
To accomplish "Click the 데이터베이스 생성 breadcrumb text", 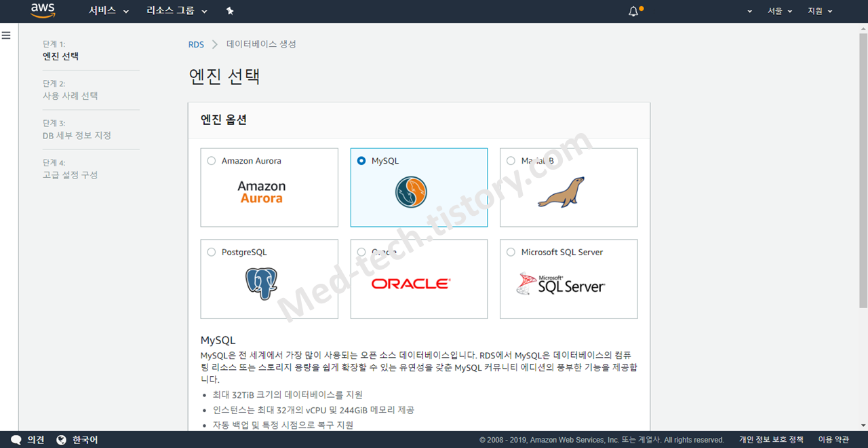I will tap(261, 44).
